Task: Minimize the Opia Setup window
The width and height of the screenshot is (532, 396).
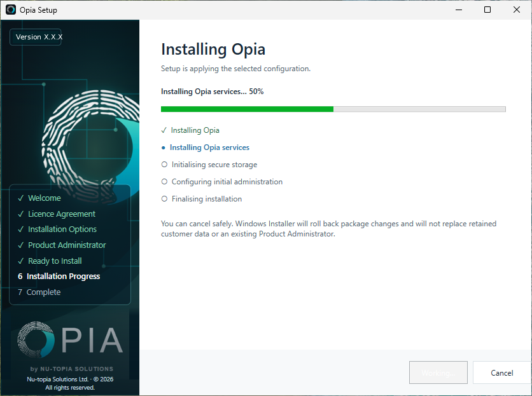Action: [459, 10]
